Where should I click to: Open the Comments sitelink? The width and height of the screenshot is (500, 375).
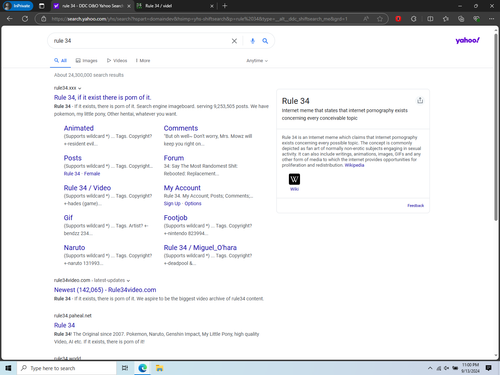(181, 128)
